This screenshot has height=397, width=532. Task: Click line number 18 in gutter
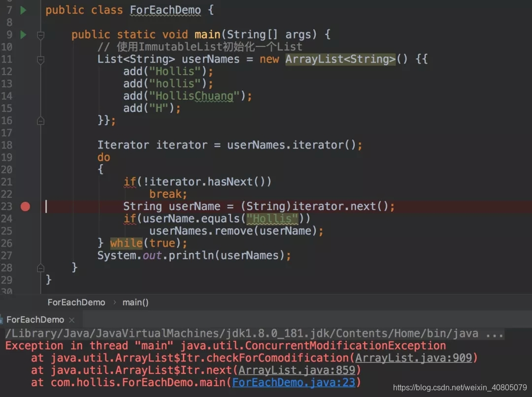[6, 145]
